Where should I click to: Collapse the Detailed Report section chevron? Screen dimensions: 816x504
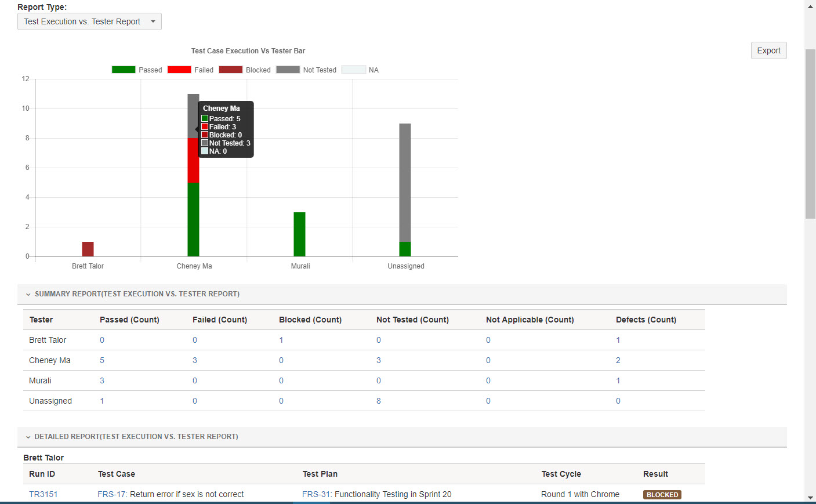(x=28, y=437)
